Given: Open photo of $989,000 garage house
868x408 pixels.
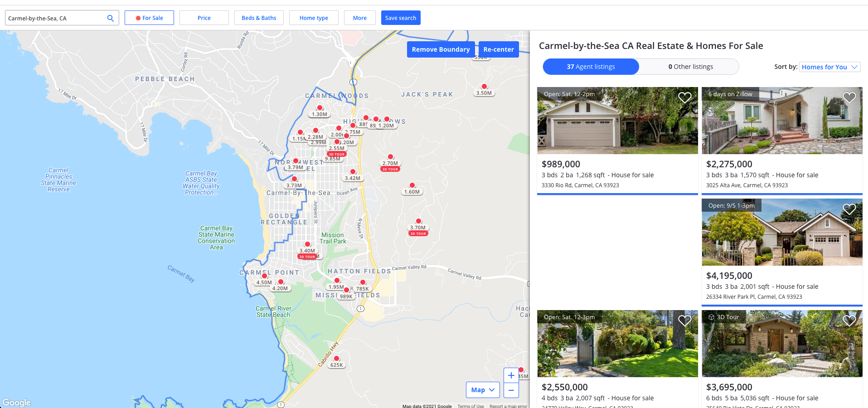Looking at the screenshot, I should click(617, 121).
